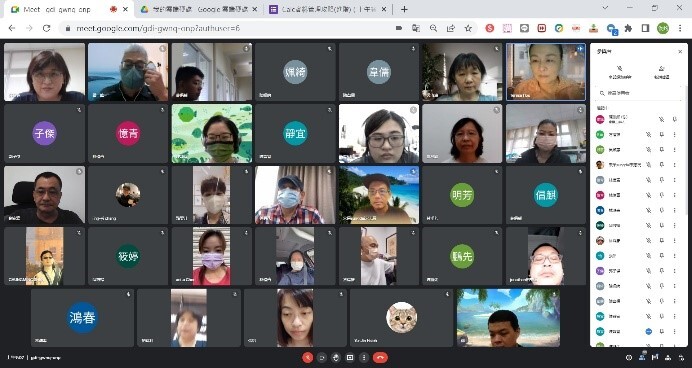Screen dimensions: 692x368
Task: Toggle the people panel icon at bottom right
Action: tap(642, 357)
